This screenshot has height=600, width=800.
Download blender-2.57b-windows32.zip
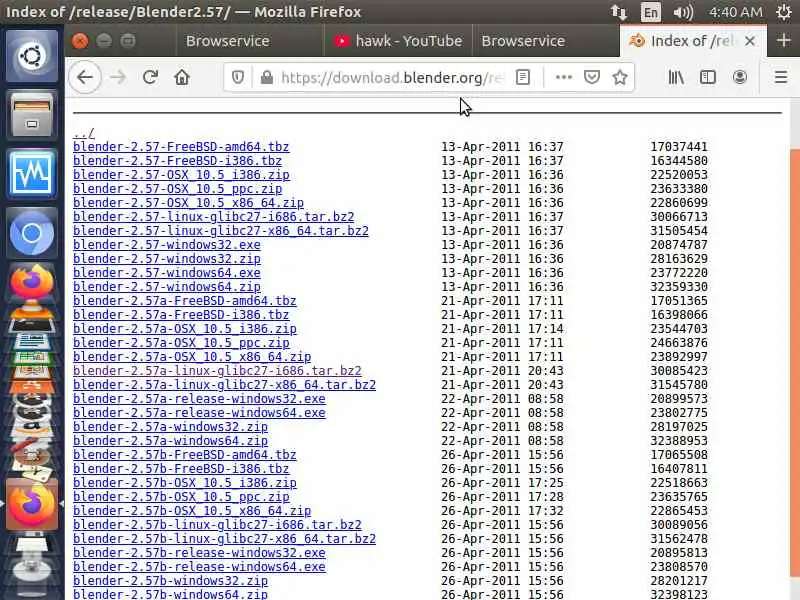170,581
